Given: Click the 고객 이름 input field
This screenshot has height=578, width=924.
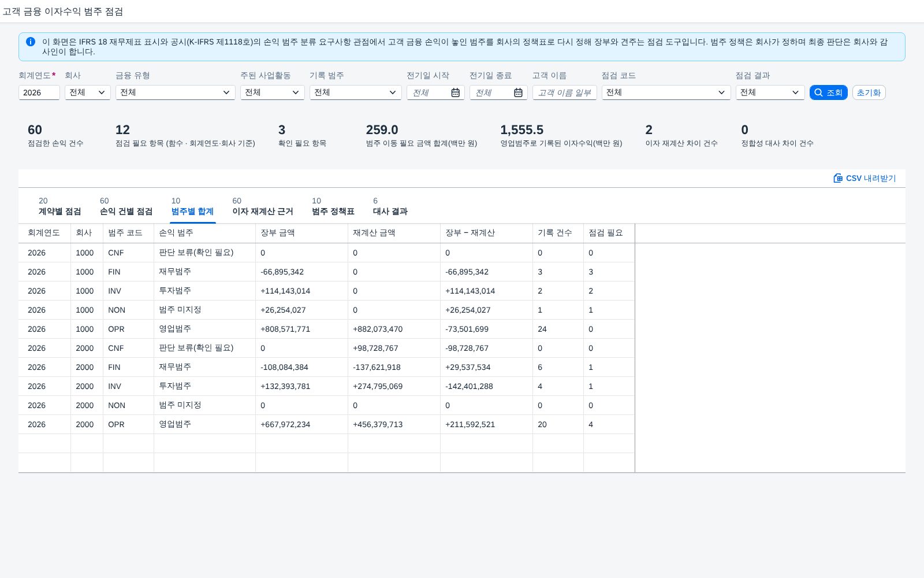Looking at the screenshot, I should click(565, 92).
